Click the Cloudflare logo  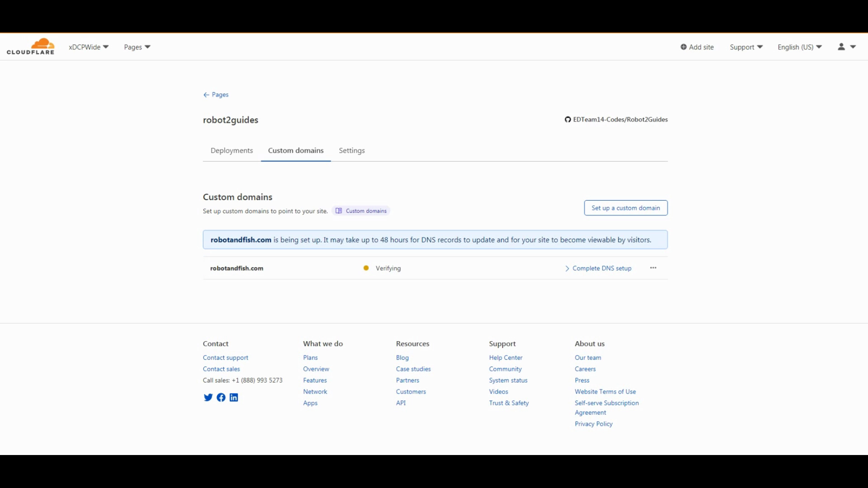tap(30, 47)
